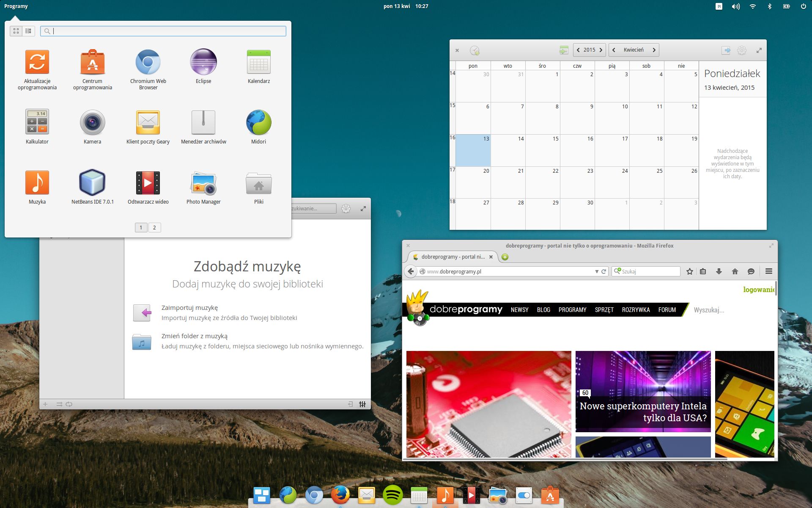Go to next year after 2015
The image size is (812, 508).
601,50
